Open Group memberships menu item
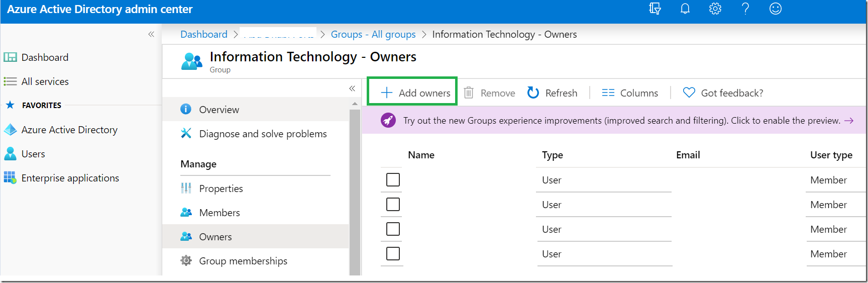 (x=255, y=260)
